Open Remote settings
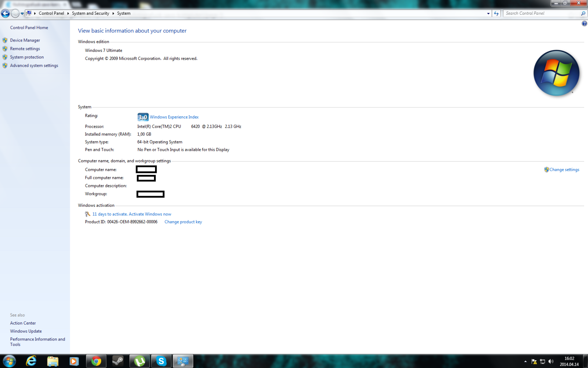 (x=25, y=49)
